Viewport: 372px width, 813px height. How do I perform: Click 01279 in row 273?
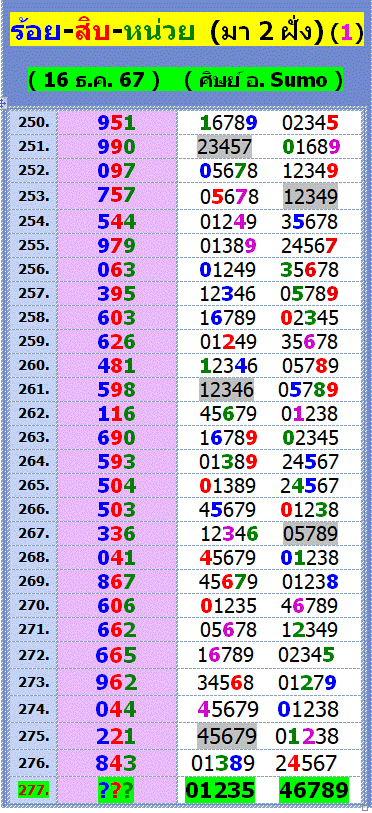308,683
